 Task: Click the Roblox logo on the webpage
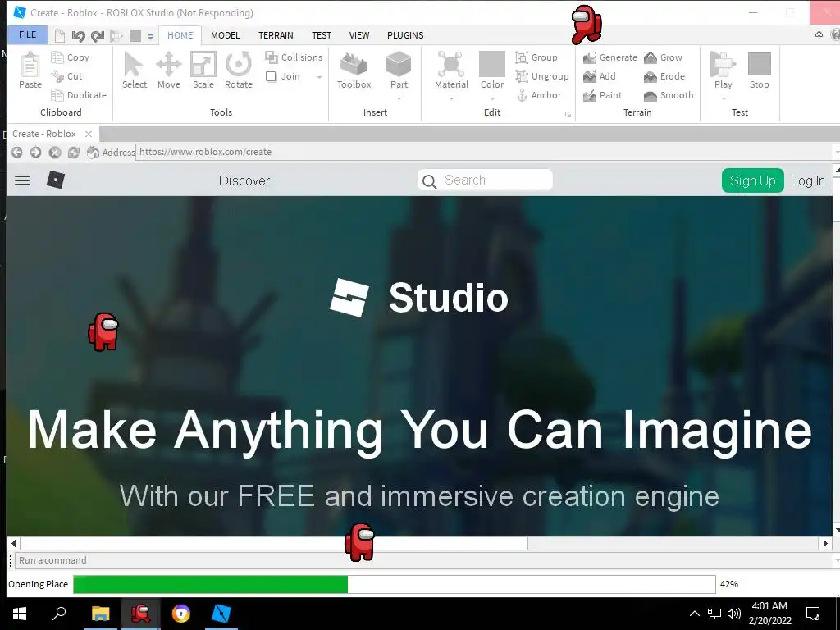[55, 180]
